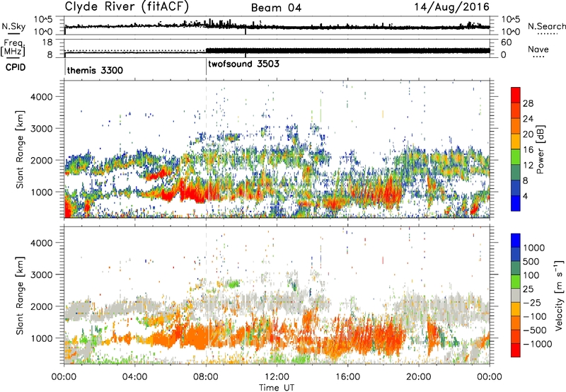Click the "3000" tick on Power panel axis
The image size is (566, 392).
tap(42, 129)
